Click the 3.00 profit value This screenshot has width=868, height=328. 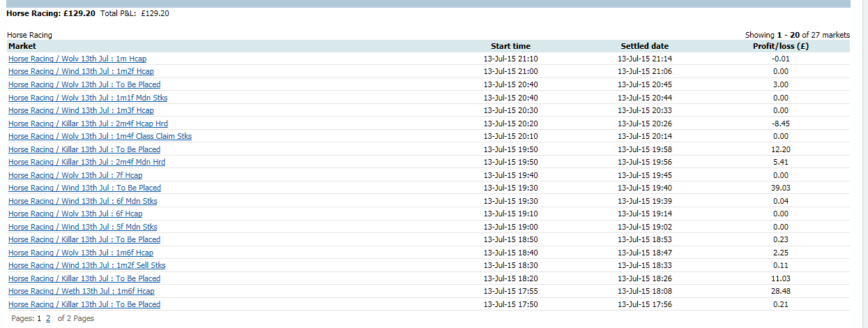point(781,84)
